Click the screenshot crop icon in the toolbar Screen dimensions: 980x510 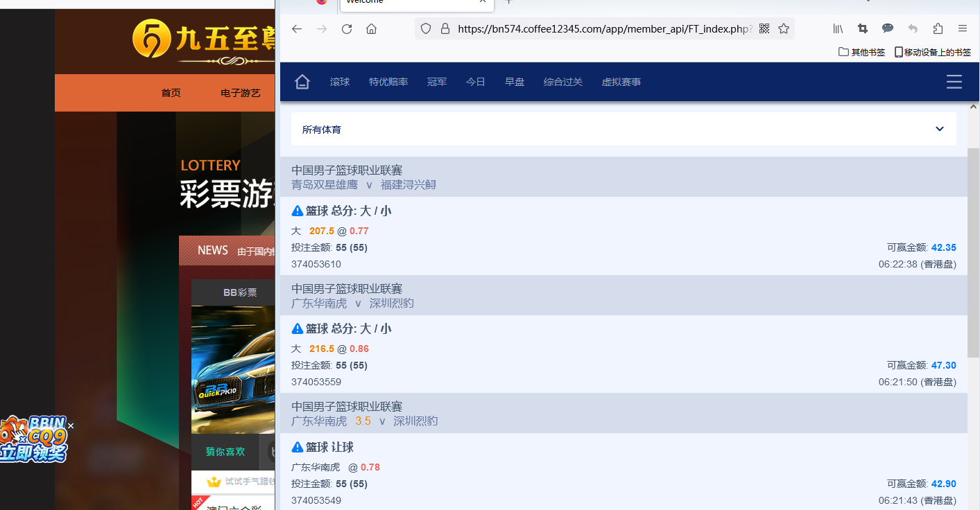(863, 28)
